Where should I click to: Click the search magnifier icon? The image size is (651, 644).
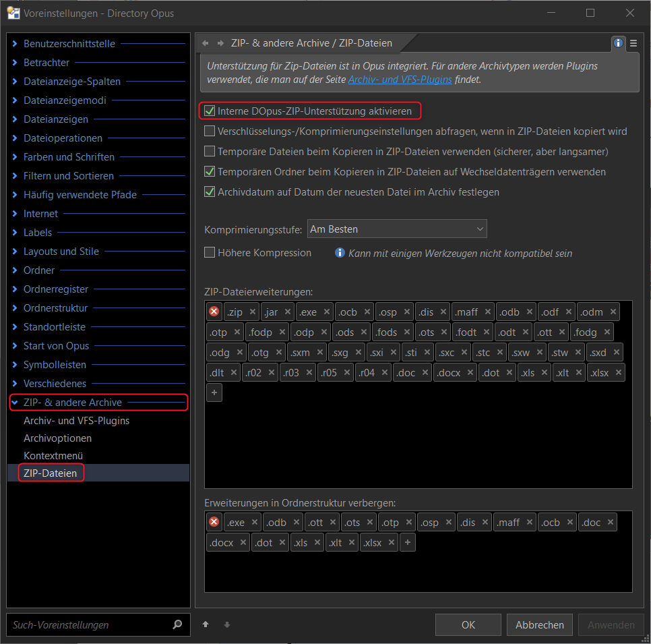click(177, 624)
